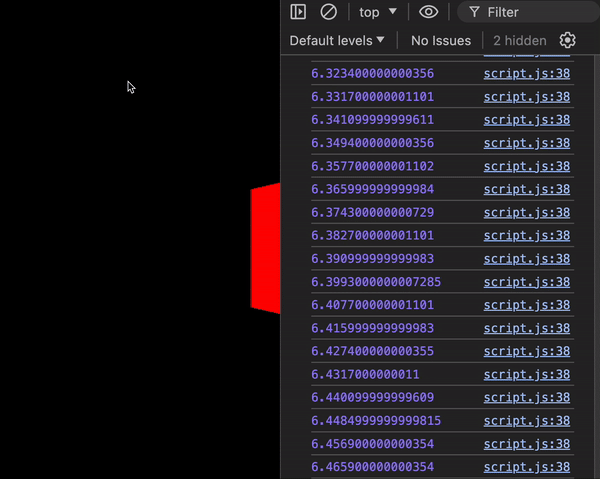Click the No Issues indicator
Screen dimensions: 600x479
pyautogui.click(x=441, y=41)
